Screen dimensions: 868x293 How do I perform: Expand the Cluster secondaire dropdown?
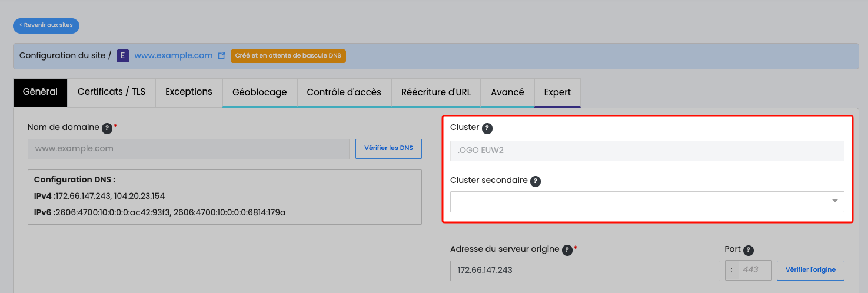647,202
